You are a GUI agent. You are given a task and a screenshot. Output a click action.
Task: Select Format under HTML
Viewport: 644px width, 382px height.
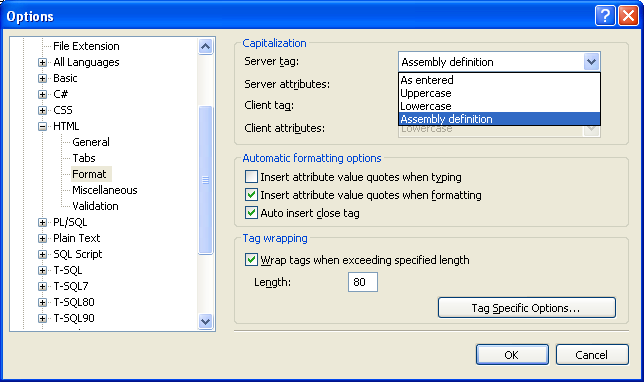click(89, 174)
